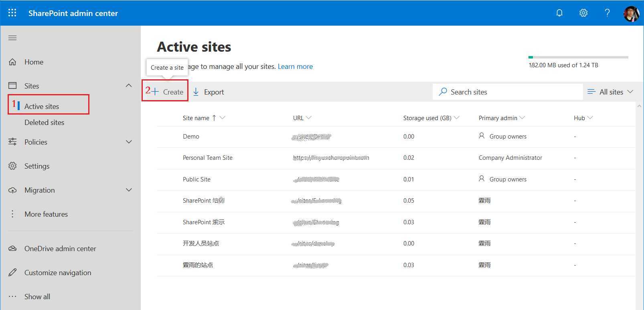This screenshot has width=644, height=310.
Task: Expand the Policies section chevron
Action: tap(129, 142)
